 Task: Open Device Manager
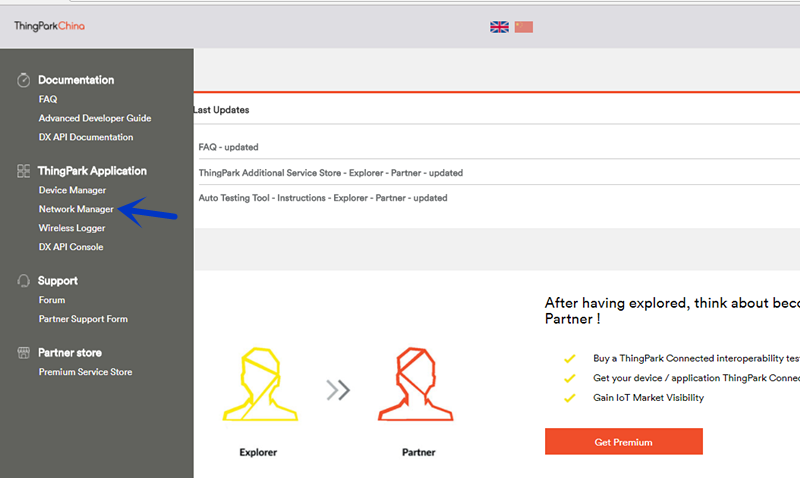pyautogui.click(x=72, y=190)
